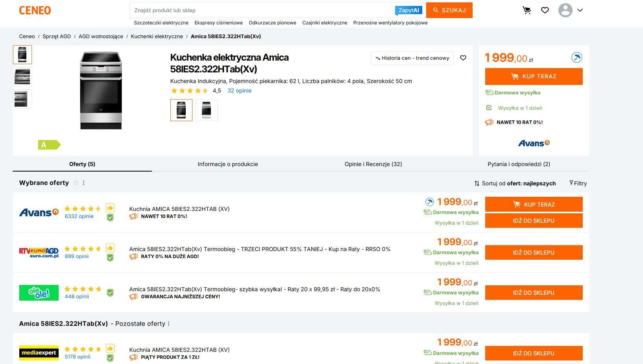Select third product gallery thumbnail
The image size is (643, 364).
pyautogui.click(x=22, y=99)
